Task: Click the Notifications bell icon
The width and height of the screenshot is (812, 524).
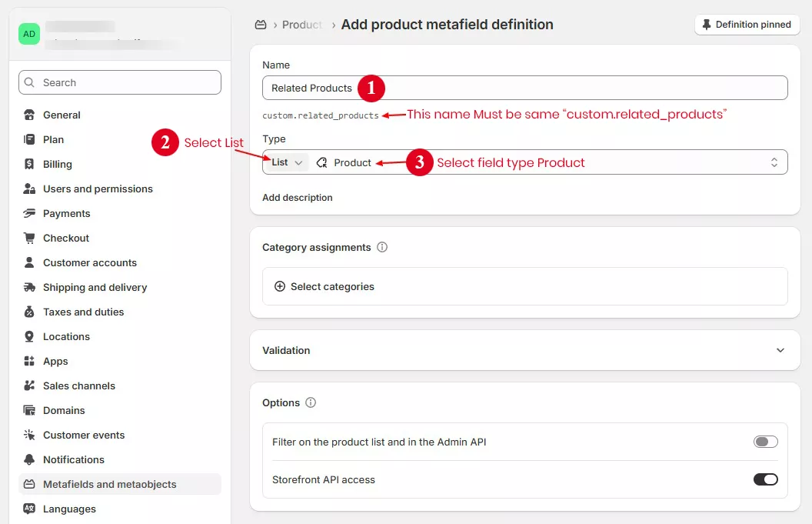Action: 29,459
